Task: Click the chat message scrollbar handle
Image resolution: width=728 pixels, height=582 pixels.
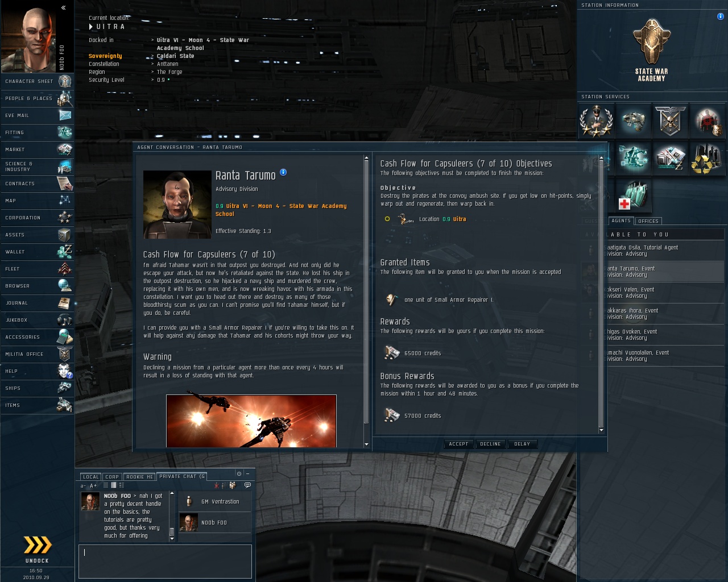Action: coord(172,533)
